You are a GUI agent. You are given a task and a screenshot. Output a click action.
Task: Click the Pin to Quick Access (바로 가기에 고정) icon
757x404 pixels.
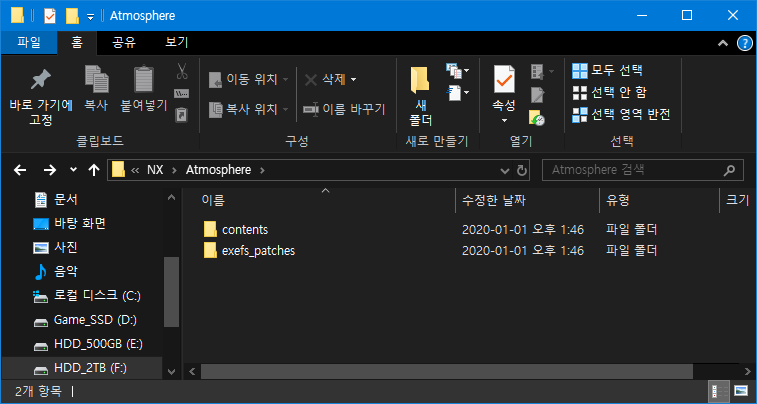tap(41, 80)
